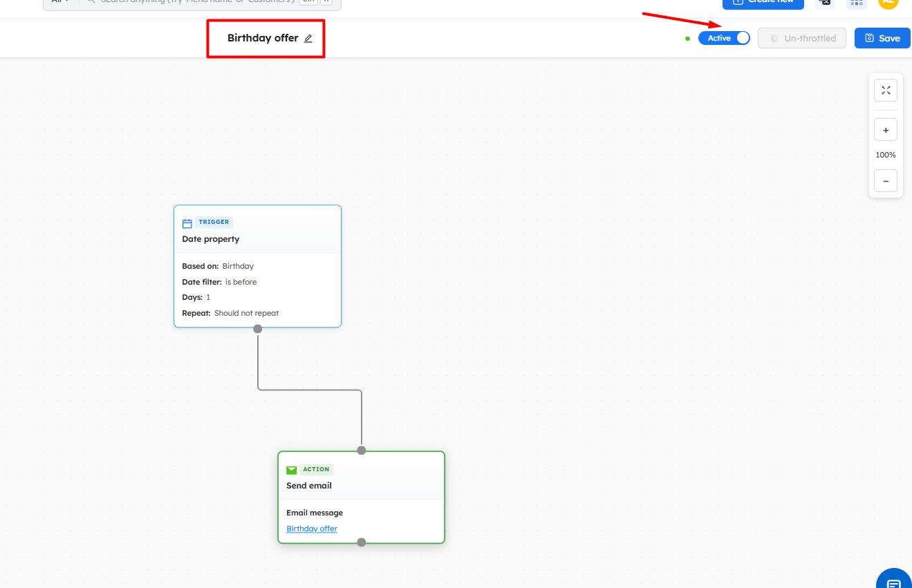This screenshot has width=912, height=588.
Task: Click the Un-throttled button
Action: [802, 38]
